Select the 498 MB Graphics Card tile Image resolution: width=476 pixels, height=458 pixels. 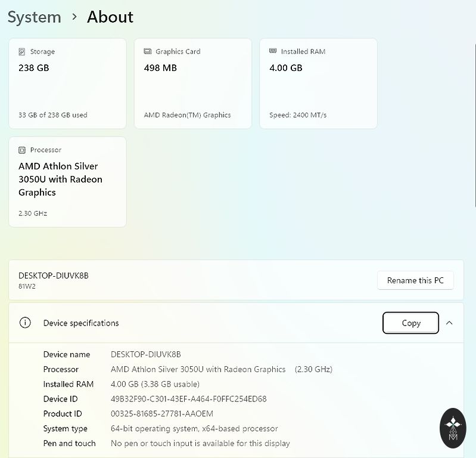click(192, 83)
